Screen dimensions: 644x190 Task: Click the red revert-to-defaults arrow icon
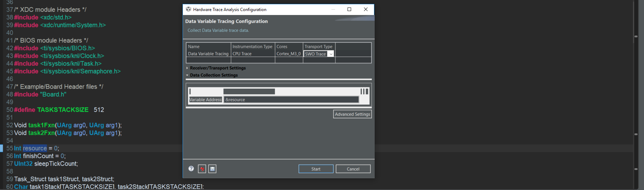click(202, 169)
